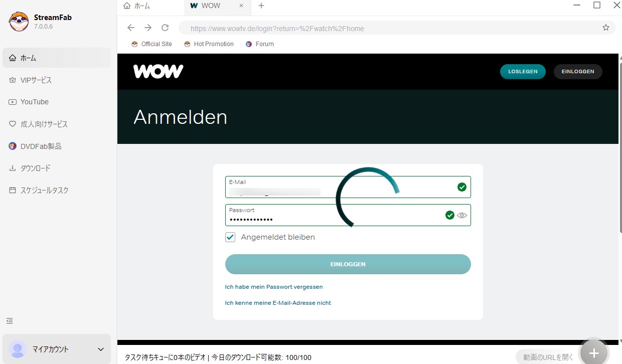Viewport: 622px width, 364px height.
Task: Click the E-Mail input field
Action: [x=348, y=187]
